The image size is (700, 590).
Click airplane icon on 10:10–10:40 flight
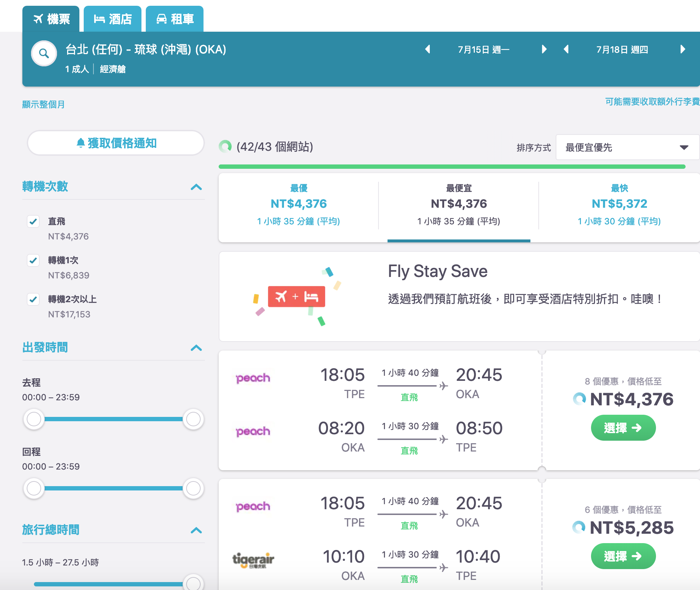(x=444, y=568)
